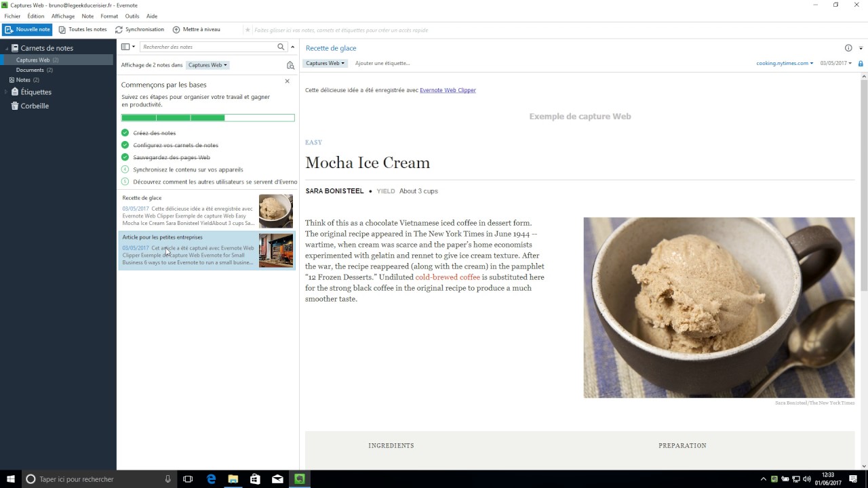This screenshot has height=488, width=868.
Task: Open the Fichier menu
Action: coord(12,16)
